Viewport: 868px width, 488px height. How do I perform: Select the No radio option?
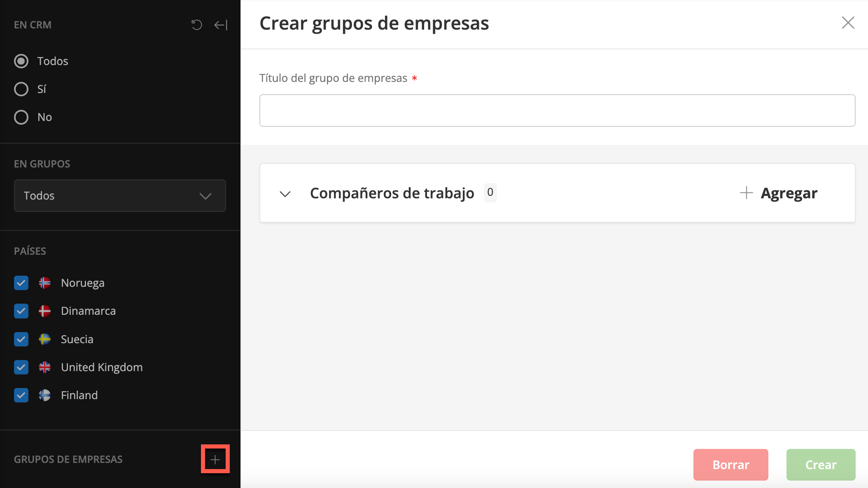click(x=21, y=117)
